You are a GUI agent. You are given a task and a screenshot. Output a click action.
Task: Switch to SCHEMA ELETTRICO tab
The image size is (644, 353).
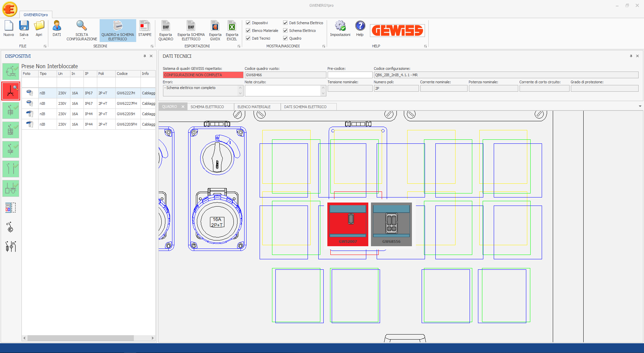coord(207,107)
